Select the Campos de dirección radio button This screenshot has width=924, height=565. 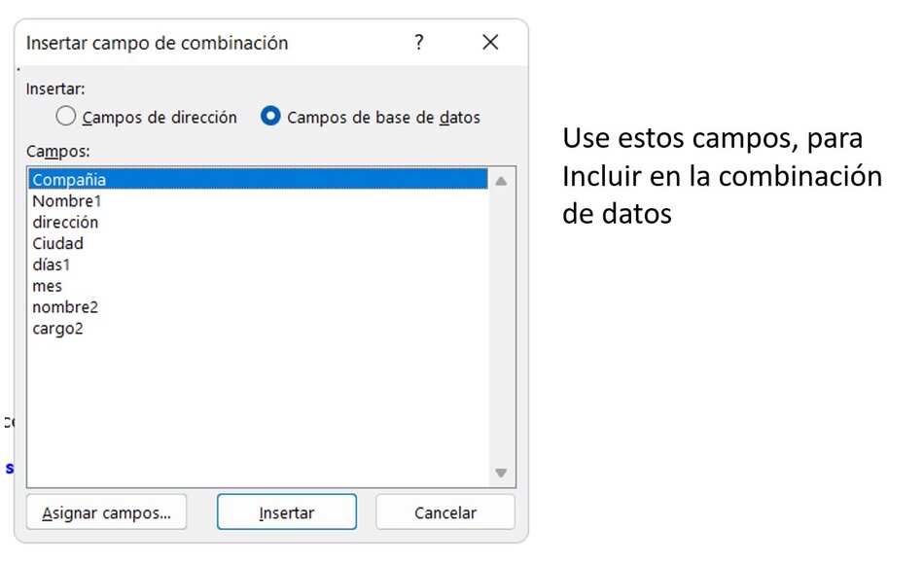66,117
